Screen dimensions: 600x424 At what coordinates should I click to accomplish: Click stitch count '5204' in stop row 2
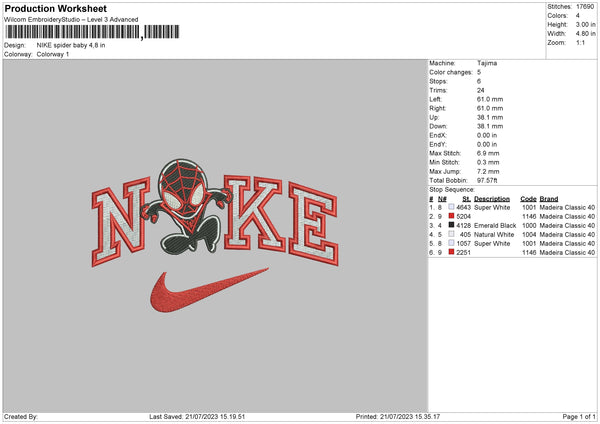click(463, 217)
